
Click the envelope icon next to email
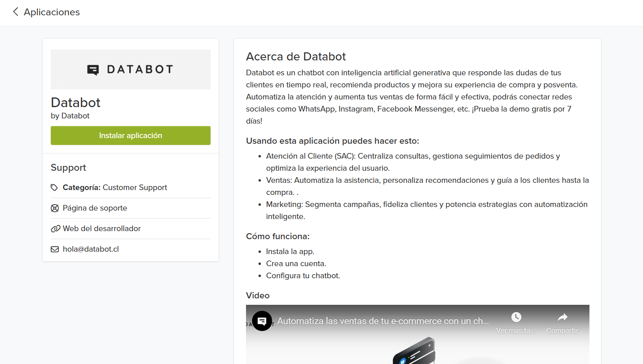[x=55, y=249]
